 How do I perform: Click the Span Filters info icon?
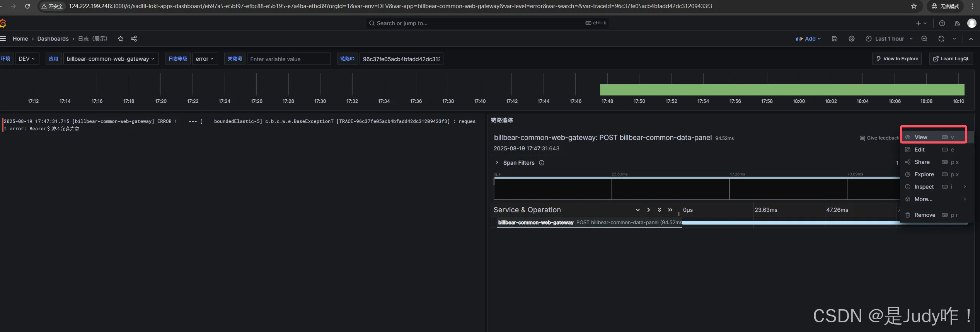click(x=542, y=163)
